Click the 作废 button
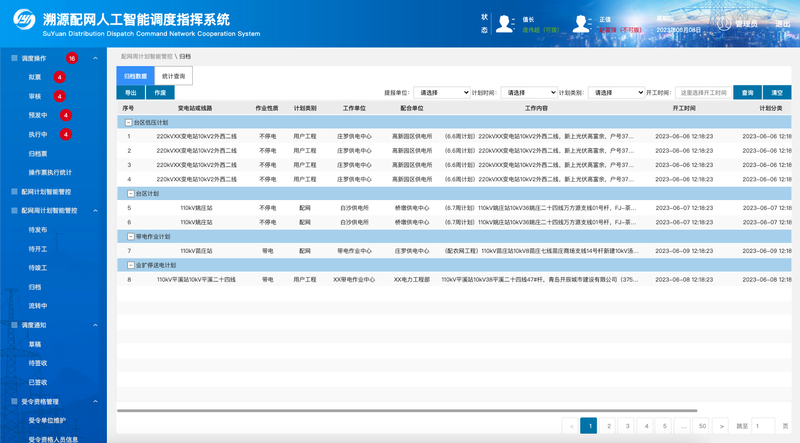Screen dimensions: 800x443 coord(160,92)
